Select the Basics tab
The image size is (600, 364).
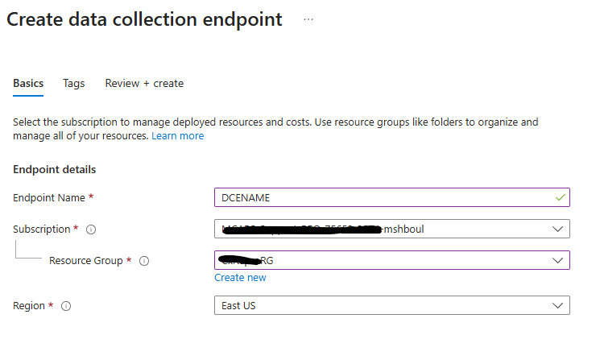[x=28, y=83]
